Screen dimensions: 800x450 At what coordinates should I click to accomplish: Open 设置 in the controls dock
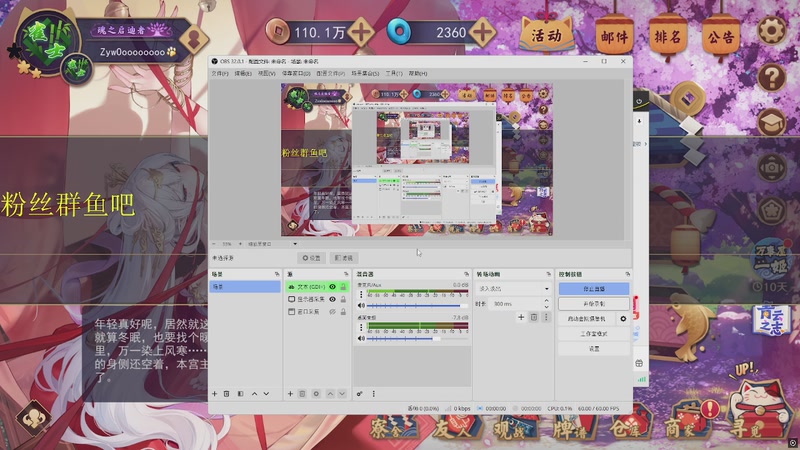pos(594,349)
